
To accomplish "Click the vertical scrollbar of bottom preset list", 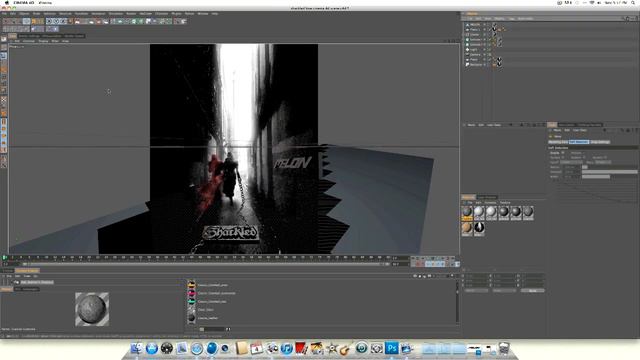I will tap(457, 302).
